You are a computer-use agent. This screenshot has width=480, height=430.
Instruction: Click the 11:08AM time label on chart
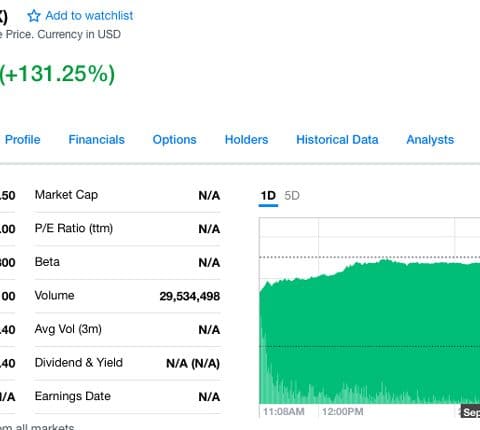[x=284, y=412]
